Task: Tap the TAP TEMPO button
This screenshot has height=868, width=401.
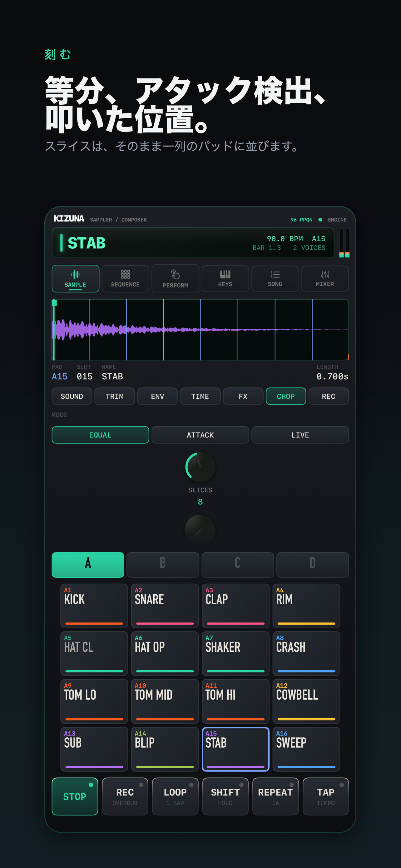Action: 326,796
